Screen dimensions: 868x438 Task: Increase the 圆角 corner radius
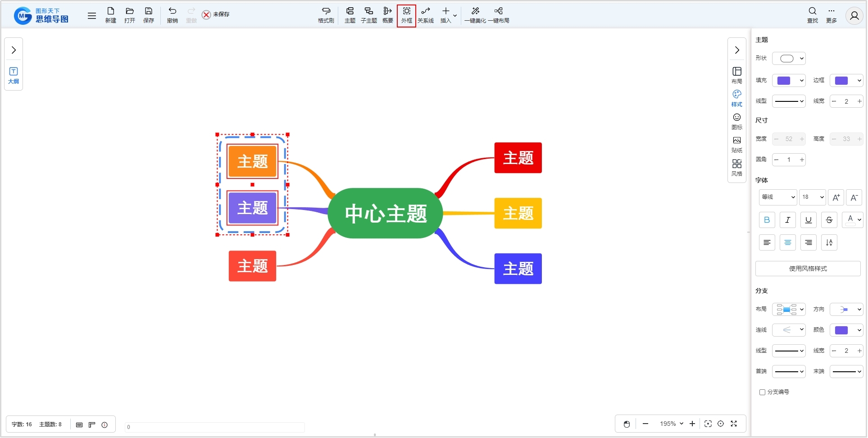801,160
